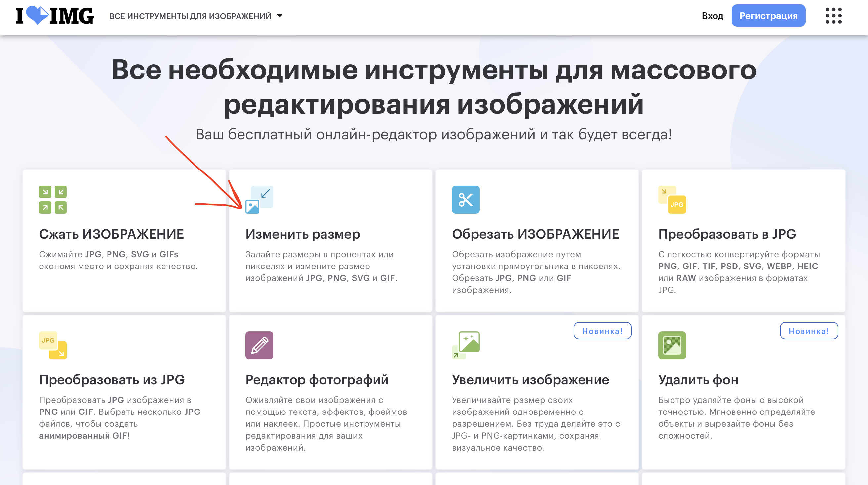Image resolution: width=868 pixels, height=485 pixels.
Task: Click the green Compress Image arrows icon
Action: [x=53, y=200]
